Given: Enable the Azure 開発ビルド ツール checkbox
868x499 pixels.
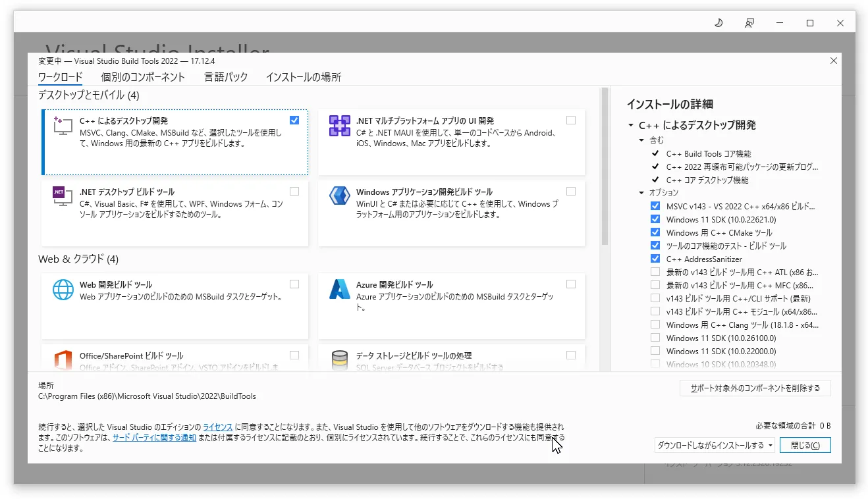Looking at the screenshot, I should click(570, 284).
